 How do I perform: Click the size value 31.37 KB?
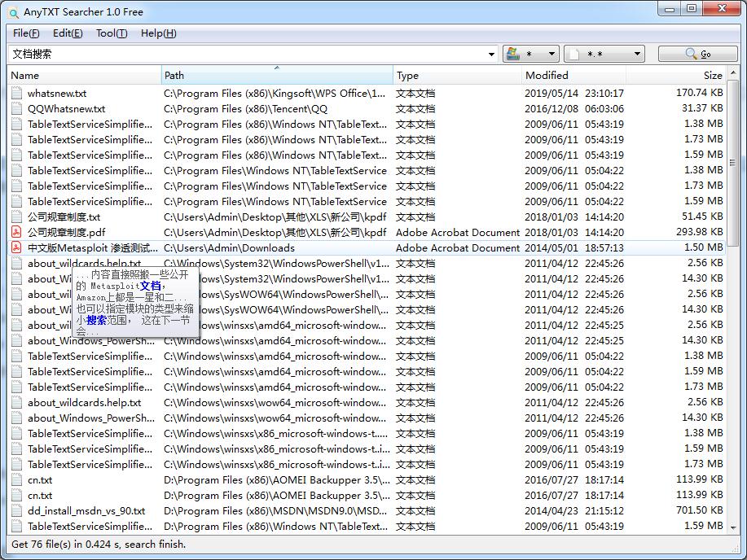click(x=702, y=108)
